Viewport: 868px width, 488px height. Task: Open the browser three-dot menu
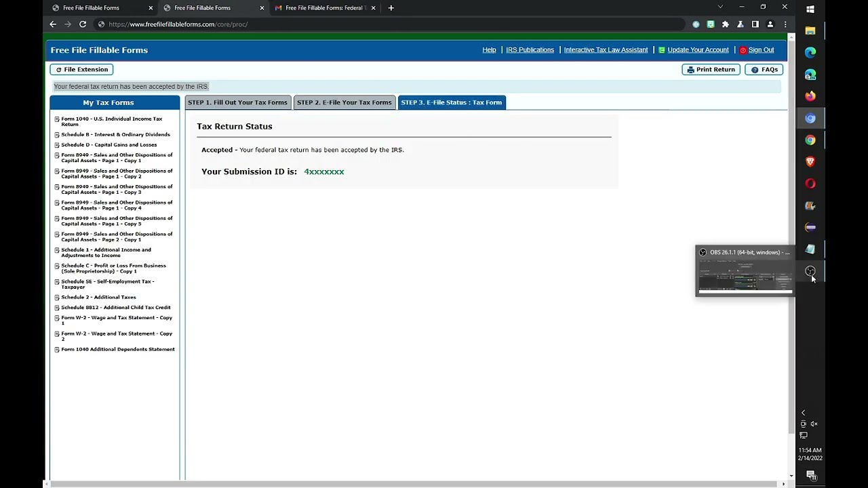[x=785, y=24]
